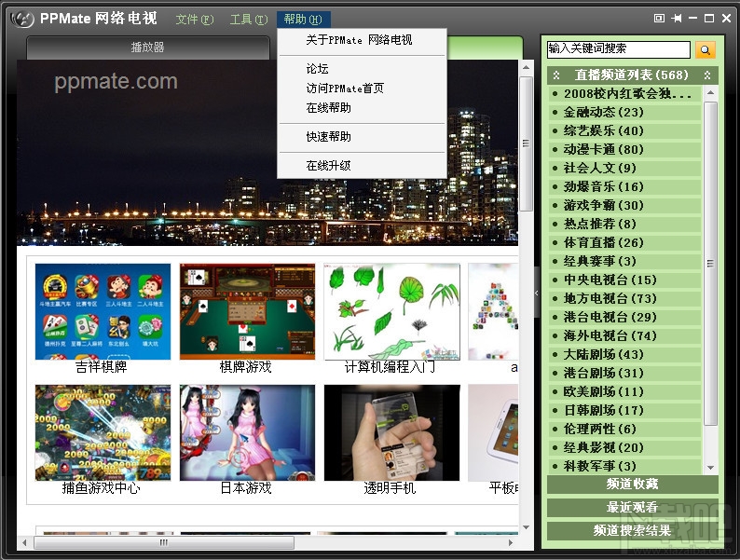
Task: Click channel list vertical scrollbar thumb
Action: 710,264
